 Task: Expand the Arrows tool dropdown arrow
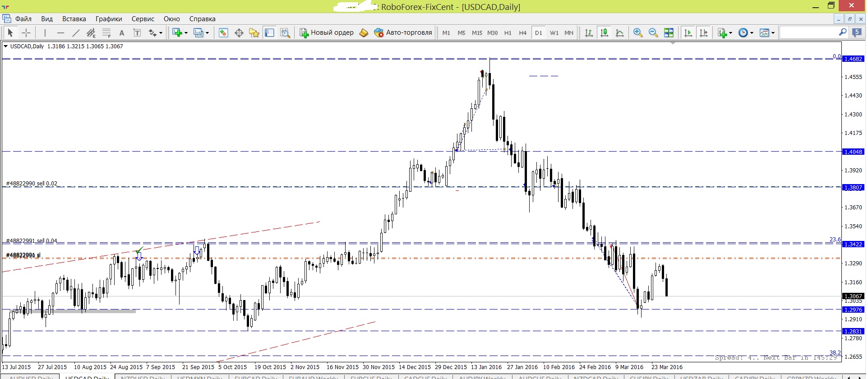coord(161,33)
